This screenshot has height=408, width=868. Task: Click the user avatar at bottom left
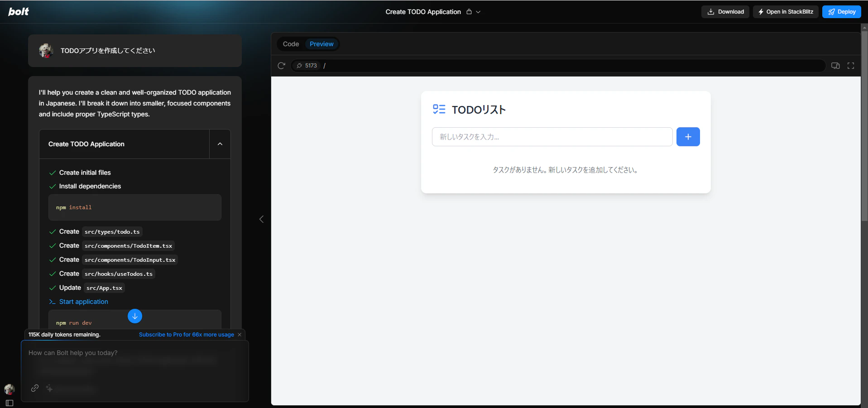point(10,389)
